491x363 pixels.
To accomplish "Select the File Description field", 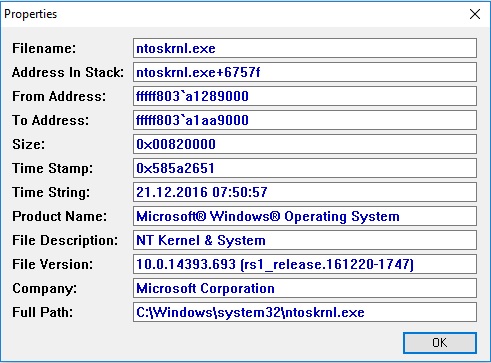I will click(305, 240).
